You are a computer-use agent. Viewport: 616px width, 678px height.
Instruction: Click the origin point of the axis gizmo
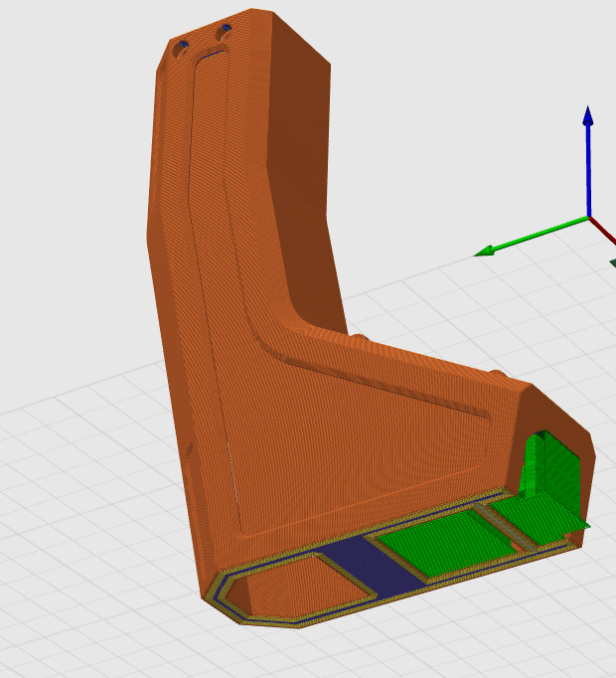[589, 218]
